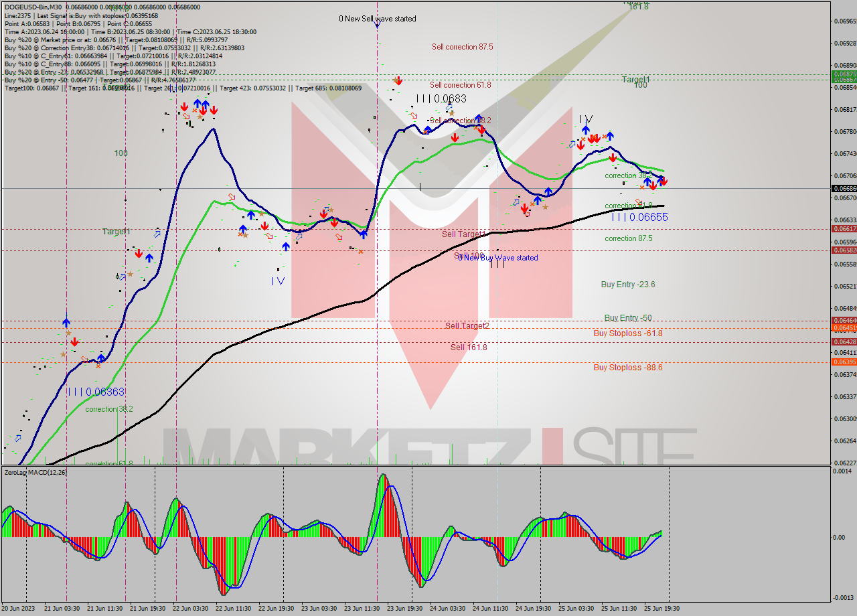857x616 pixels.
Task: Select the chart title DOGEUSD-Bin,M30
Action: coord(33,7)
